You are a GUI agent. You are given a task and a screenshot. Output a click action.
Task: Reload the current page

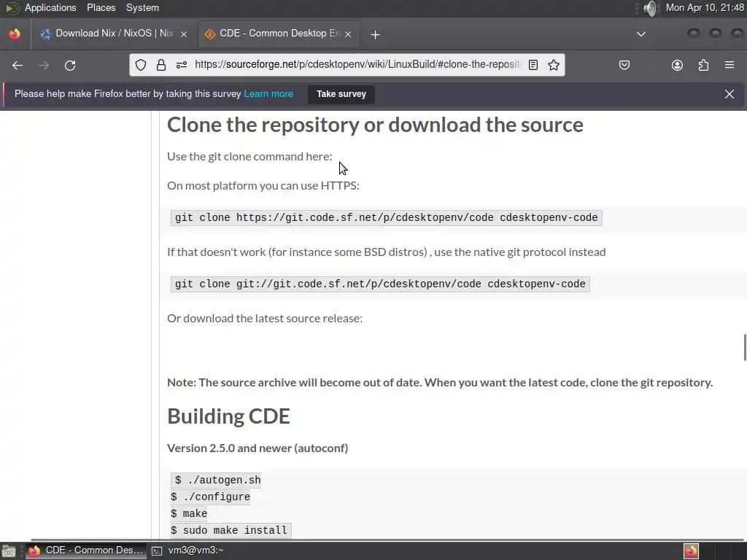[x=70, y=65]
